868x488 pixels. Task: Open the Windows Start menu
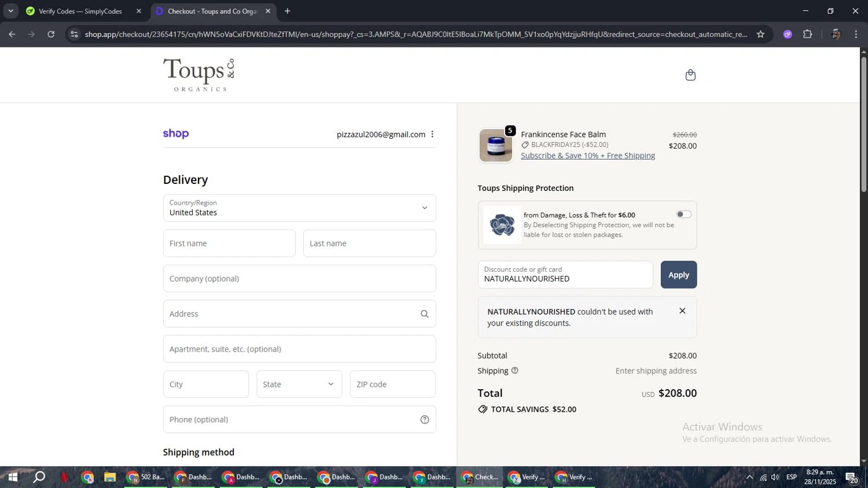click(x=12, y=477)
